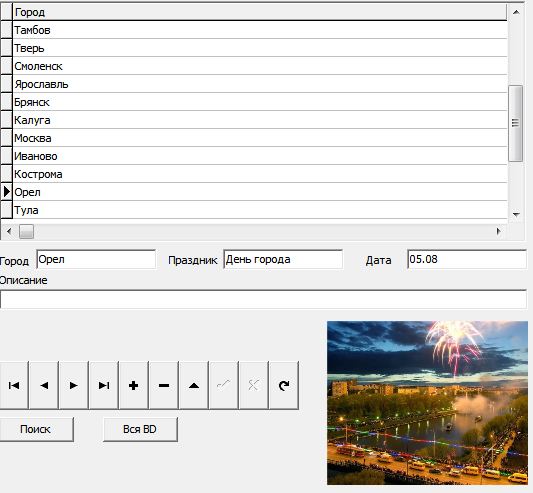Viewport: 533px width, 493px height.
Task: Post edit with checkmark button
Action: click(x=224, y=385)
